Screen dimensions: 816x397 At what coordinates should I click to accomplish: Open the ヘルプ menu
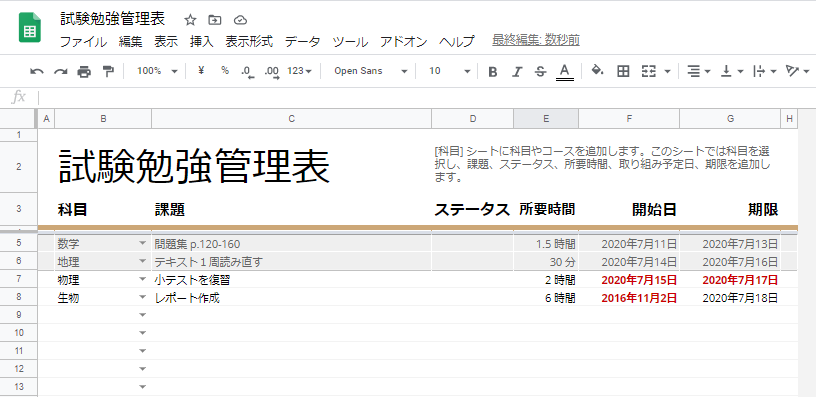[x=456, y=42]
